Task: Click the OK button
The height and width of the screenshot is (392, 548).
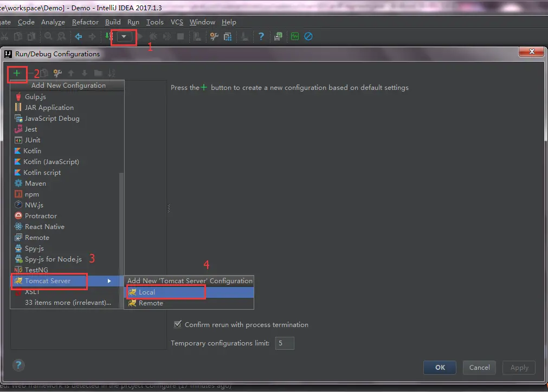Action: [440, 367]
